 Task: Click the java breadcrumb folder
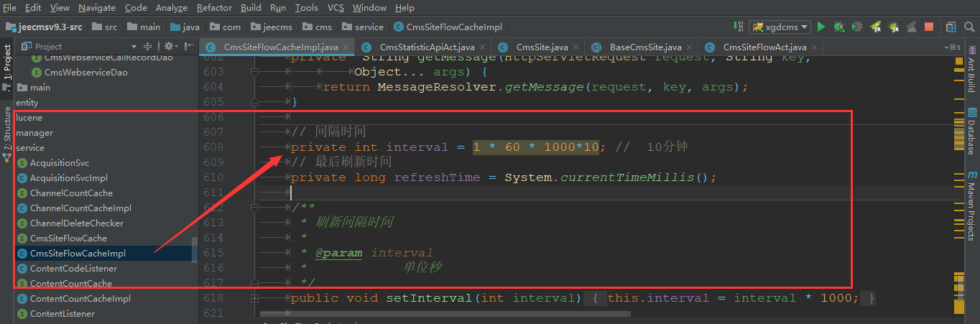click(x=185, y=27)
